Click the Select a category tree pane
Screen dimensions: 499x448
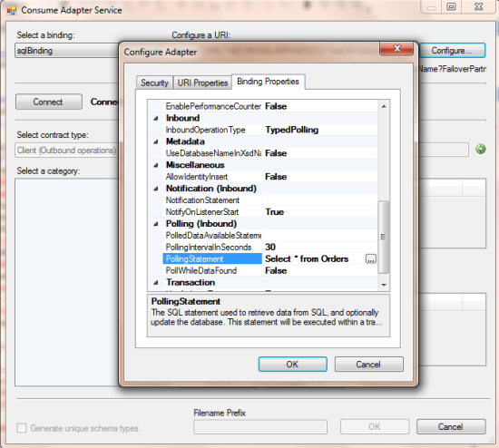click(x=67, y=283)
